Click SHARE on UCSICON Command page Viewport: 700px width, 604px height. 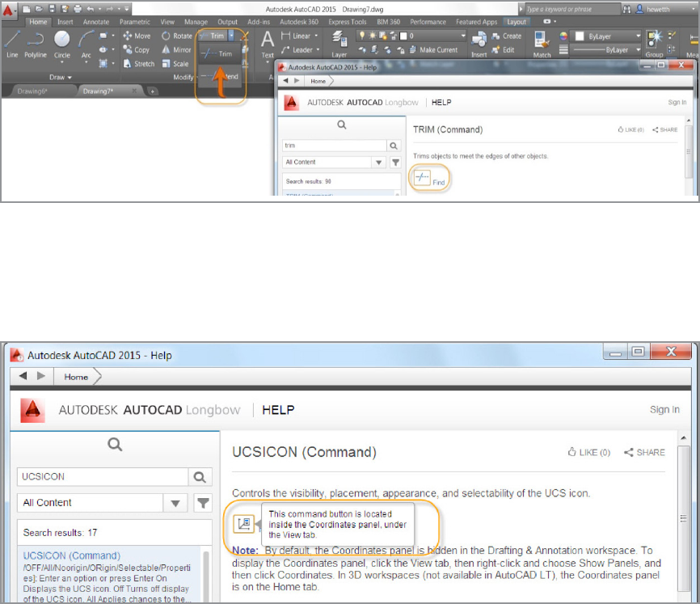coord(644,452)
